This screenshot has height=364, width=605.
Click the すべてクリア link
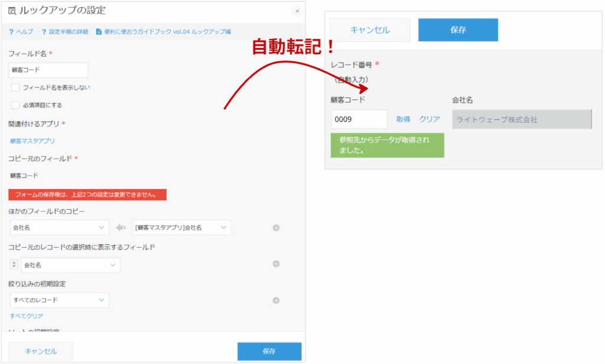click(x=27, y=316)
